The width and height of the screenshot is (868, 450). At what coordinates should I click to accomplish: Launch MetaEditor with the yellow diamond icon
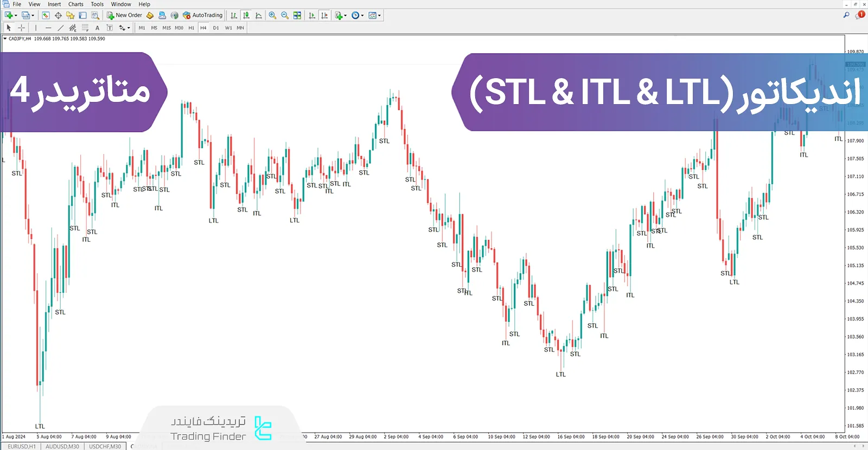(150, 15)
